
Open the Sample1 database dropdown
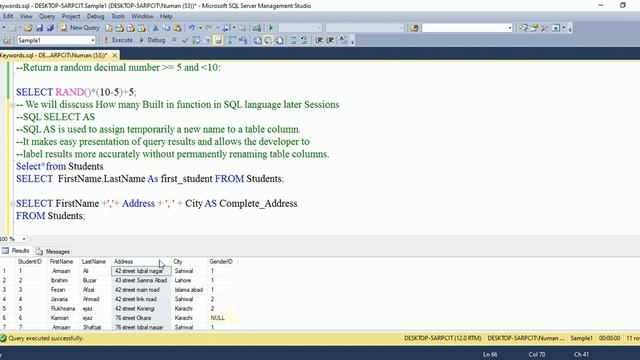pos(93,40)
